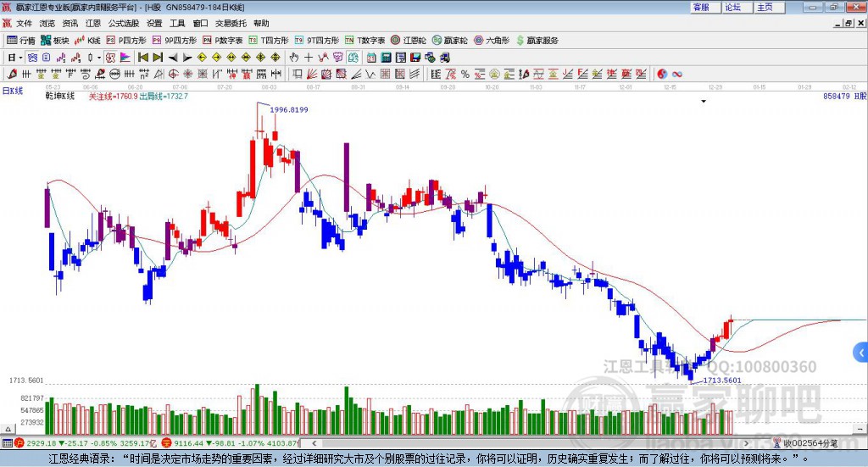Click the 乾坤K线 indicator label
868x467 pixels.
point(60,97)
